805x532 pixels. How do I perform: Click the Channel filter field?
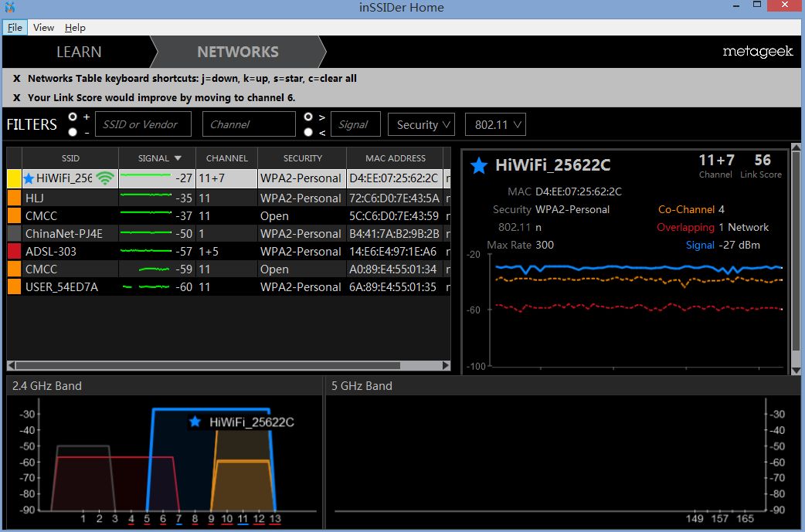click(x=249, y=124)
